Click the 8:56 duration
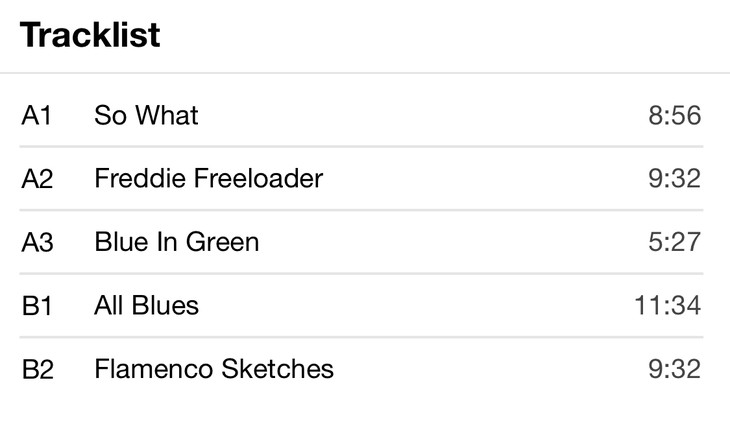This screenshot has width=730, height=426. click(x=674, y=116)
